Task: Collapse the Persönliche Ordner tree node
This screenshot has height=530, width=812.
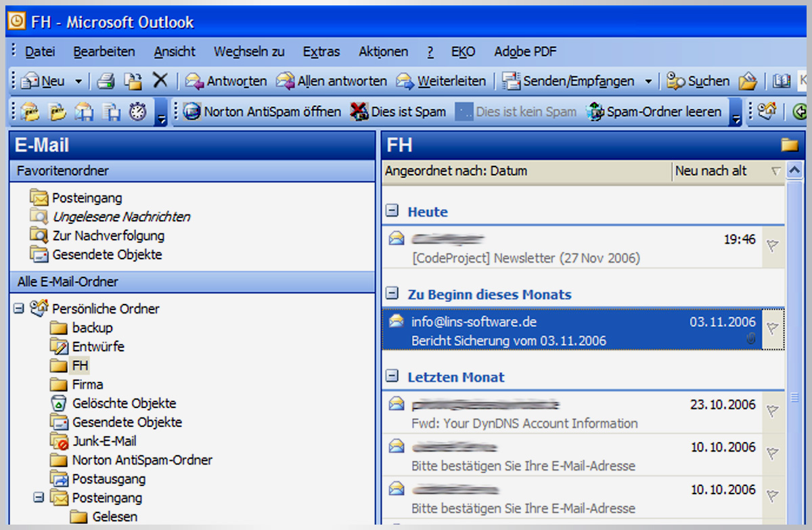Action: [x=18, y=309]
